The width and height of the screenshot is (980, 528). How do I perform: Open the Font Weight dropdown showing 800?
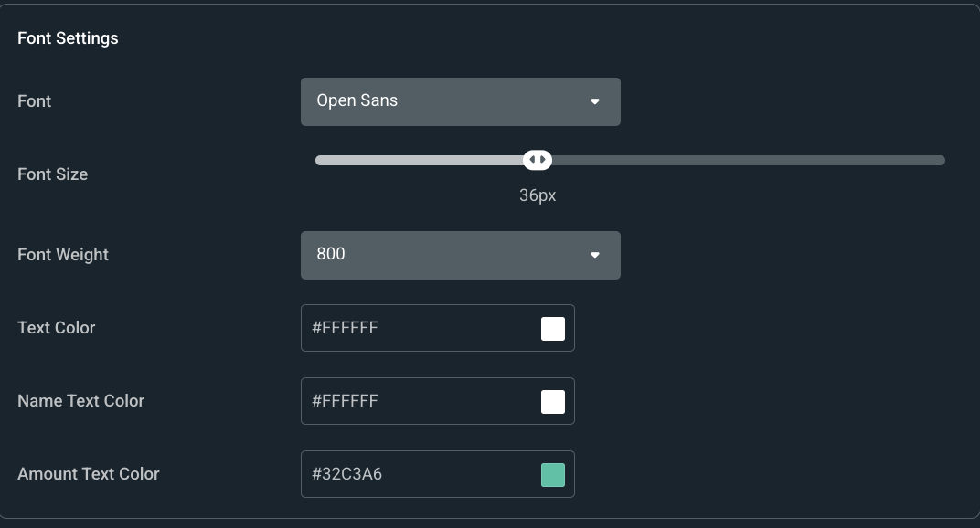[x=439, y=255]
